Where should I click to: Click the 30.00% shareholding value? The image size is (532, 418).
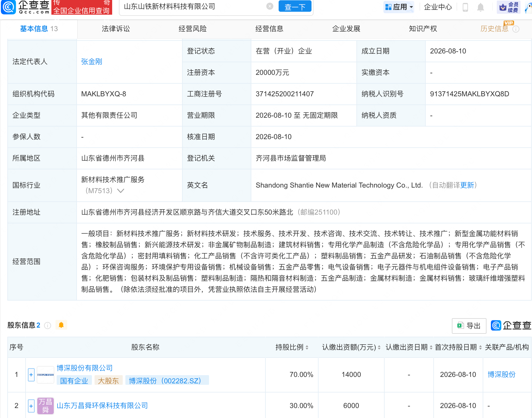[301, 406]
